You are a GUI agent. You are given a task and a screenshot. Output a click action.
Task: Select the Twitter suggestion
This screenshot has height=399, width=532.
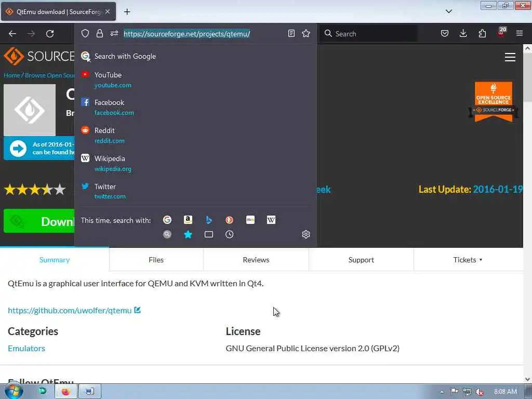[195, 191]
